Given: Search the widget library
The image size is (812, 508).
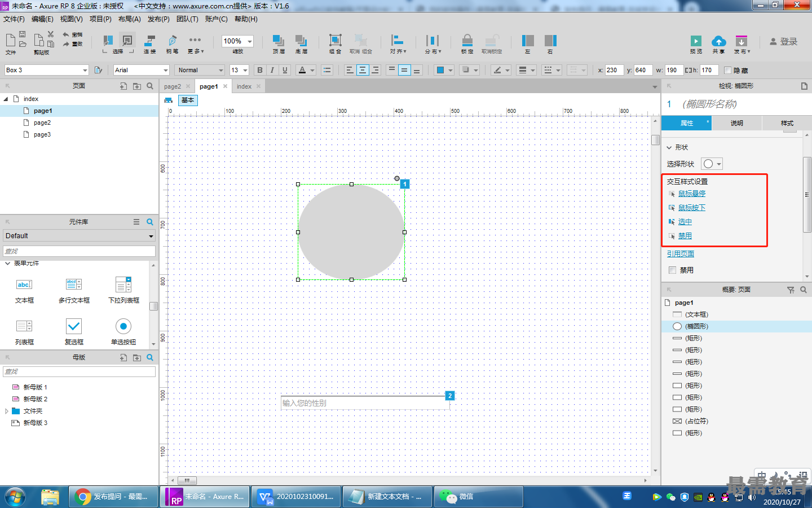Looking at the screenshot, I should (150, 222).
